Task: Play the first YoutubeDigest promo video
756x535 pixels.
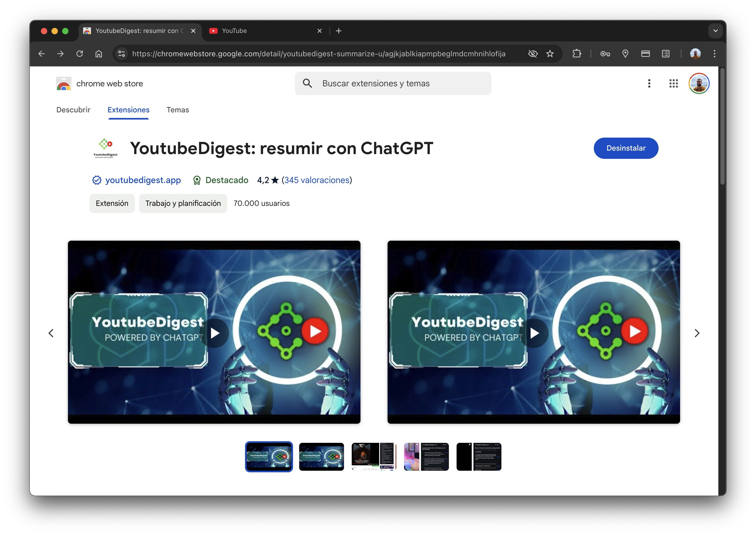Action: pos(214,333)
